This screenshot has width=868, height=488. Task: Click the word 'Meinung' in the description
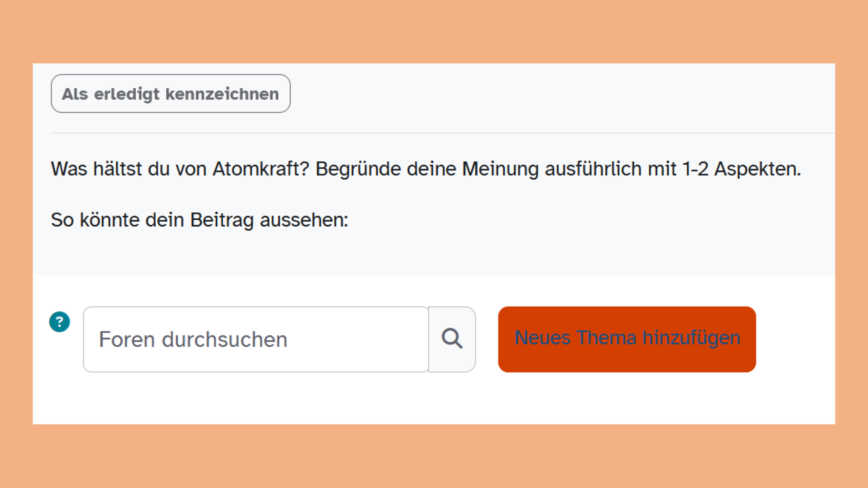tap(500, 169)
